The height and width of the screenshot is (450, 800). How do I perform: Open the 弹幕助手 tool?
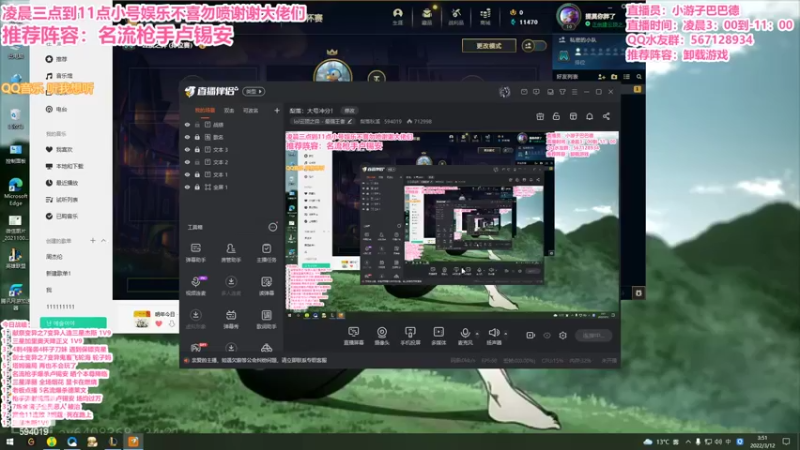click(195, 253)
